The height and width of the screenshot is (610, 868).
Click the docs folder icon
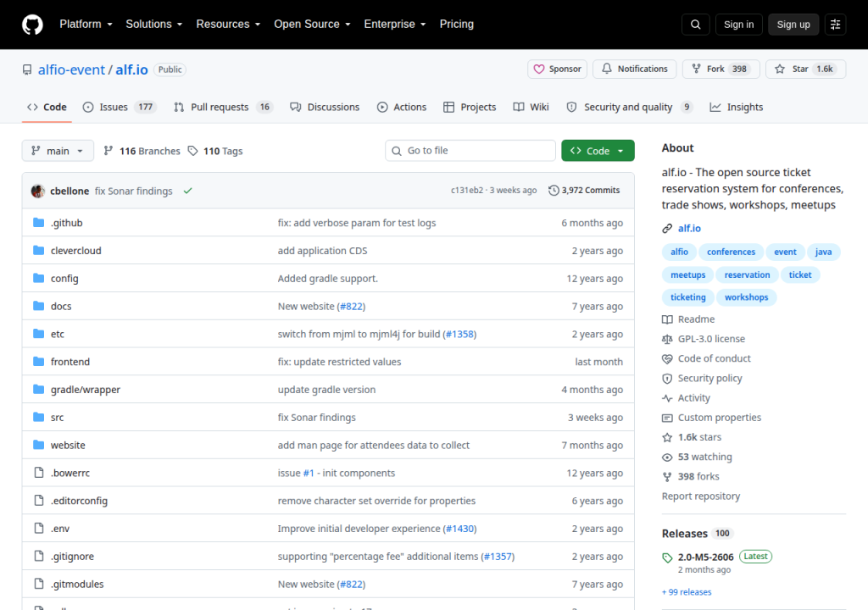point(39,306)
